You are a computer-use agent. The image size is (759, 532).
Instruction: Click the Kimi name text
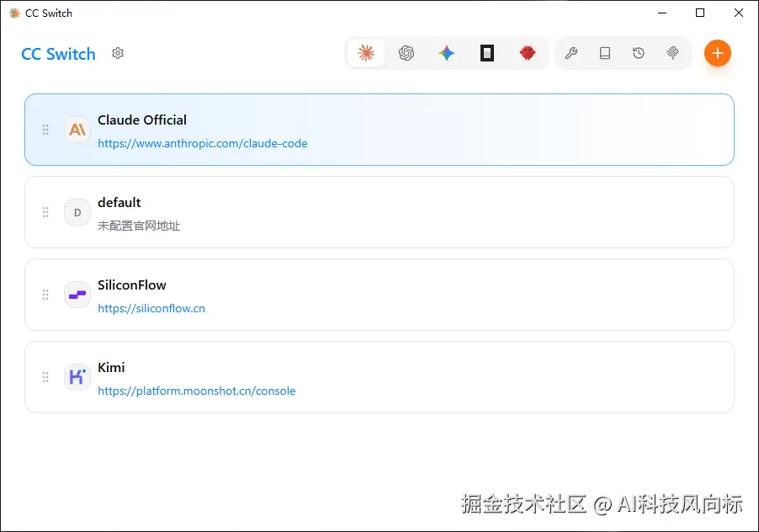111,367
